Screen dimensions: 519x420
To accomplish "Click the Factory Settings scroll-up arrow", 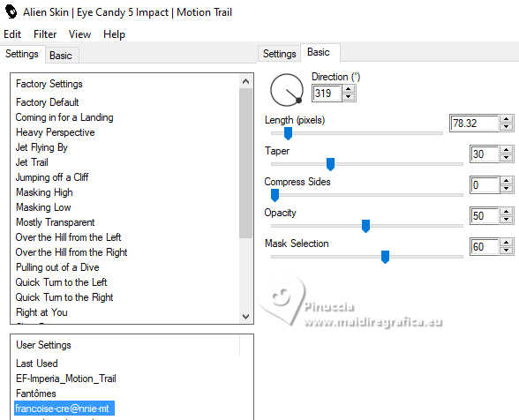I will point(245,81).
